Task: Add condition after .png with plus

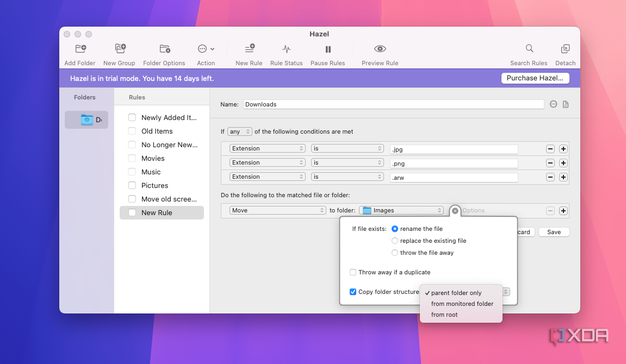Action: click(563, 163)
